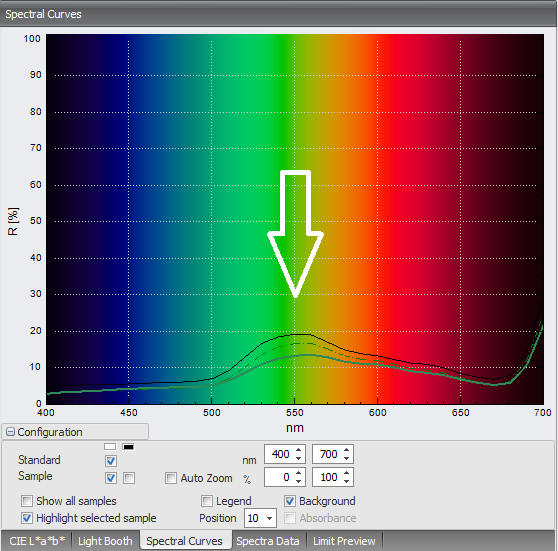Open the Spectra Data tab
This screenshot has width=558, height=551.
(x=268, y=541)
